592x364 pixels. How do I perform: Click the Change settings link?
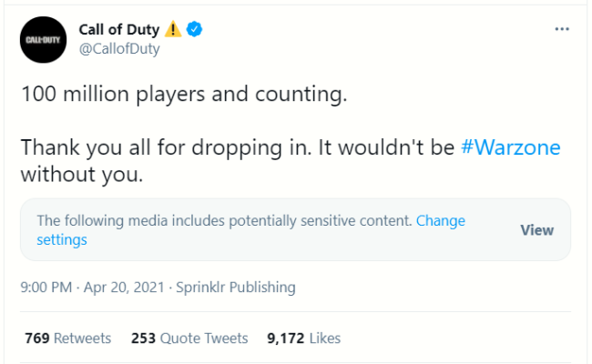point(250,230)
